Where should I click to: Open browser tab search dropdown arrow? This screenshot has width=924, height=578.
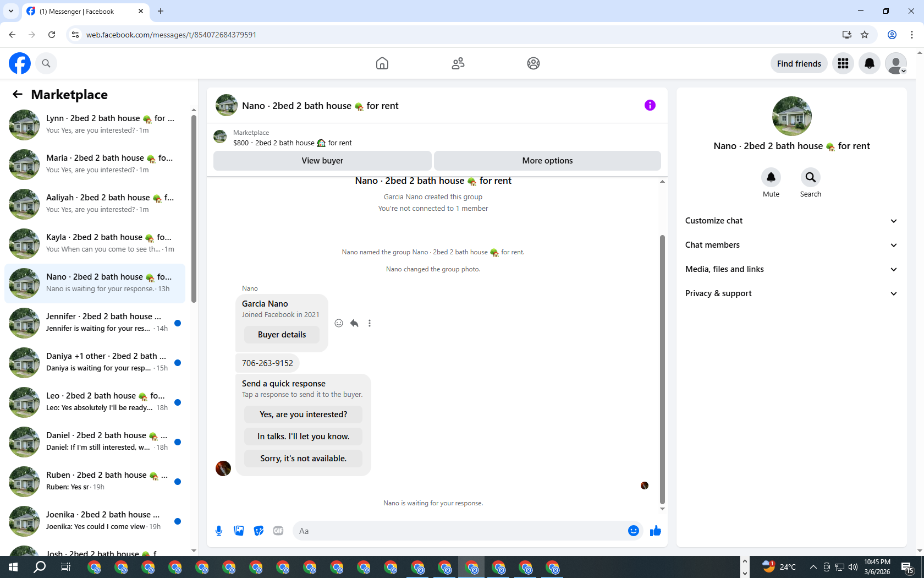click(x=10, y=11)
